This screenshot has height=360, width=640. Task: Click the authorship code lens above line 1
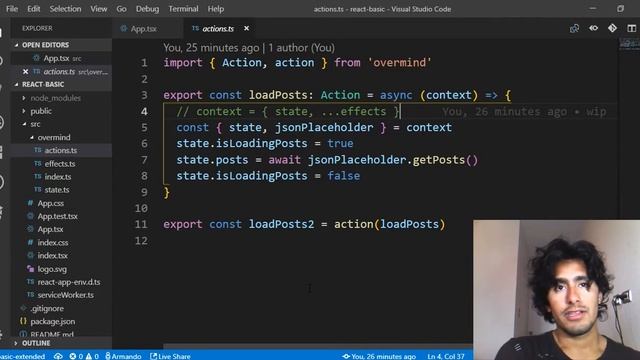tap(249, 48)
